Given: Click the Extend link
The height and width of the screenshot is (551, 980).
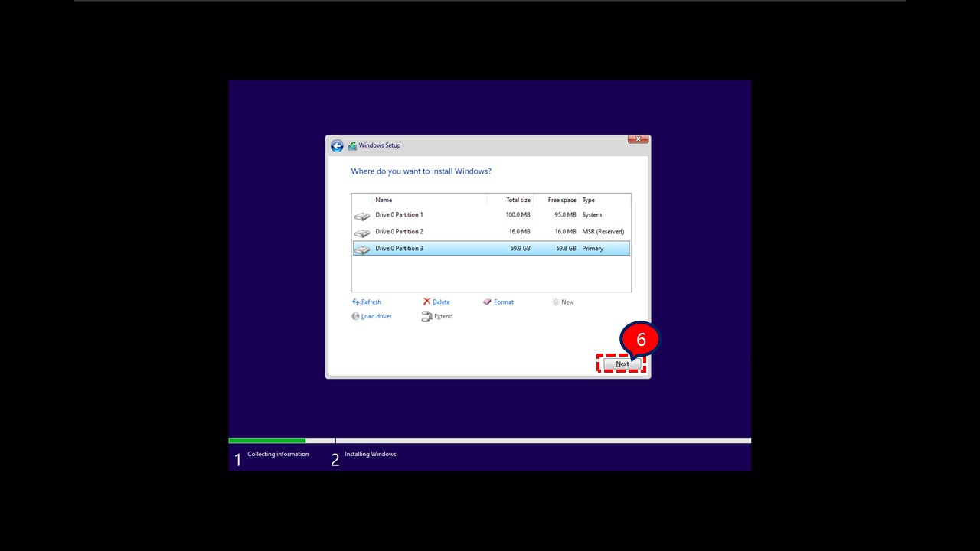Looking at the screenshot, I should (443, 316).
